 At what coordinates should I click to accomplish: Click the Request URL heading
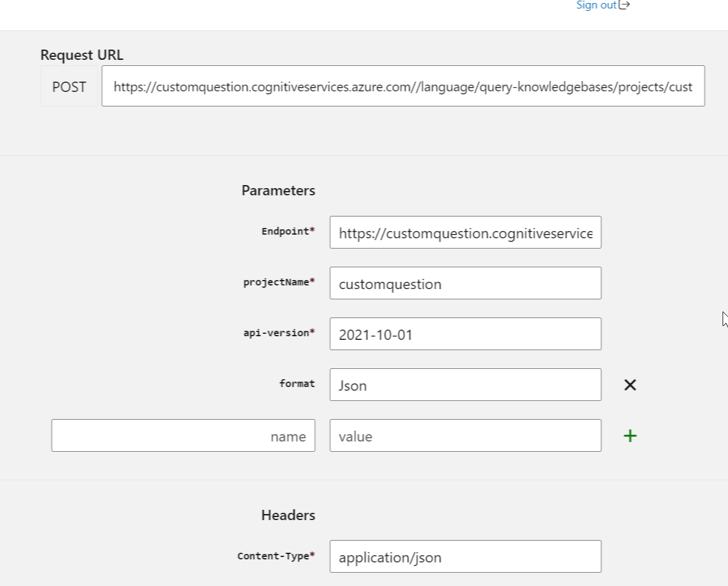[x=82, y=55]
